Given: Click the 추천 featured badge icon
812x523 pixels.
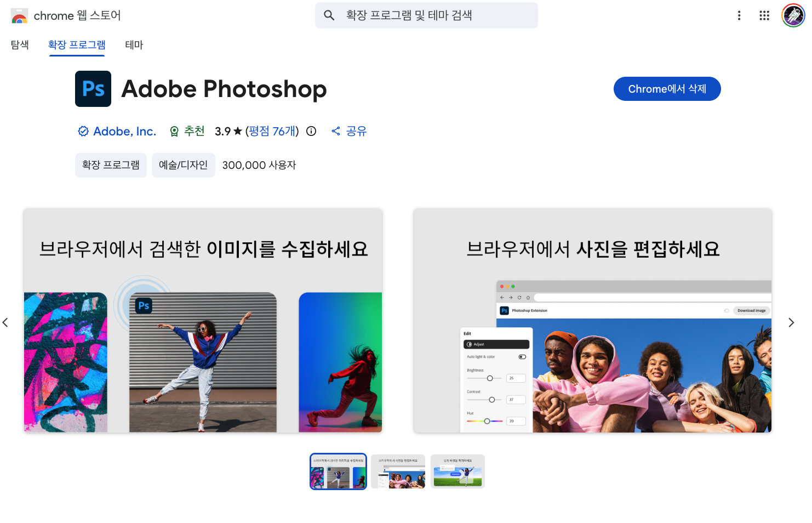Looking at the screenshot, I should pyautogui.click(x=174, y=131).
